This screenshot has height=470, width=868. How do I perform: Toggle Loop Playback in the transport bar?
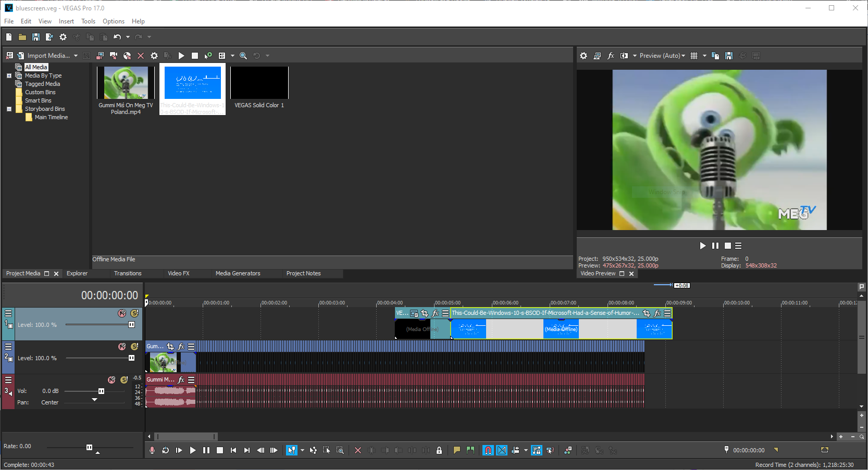166,450
